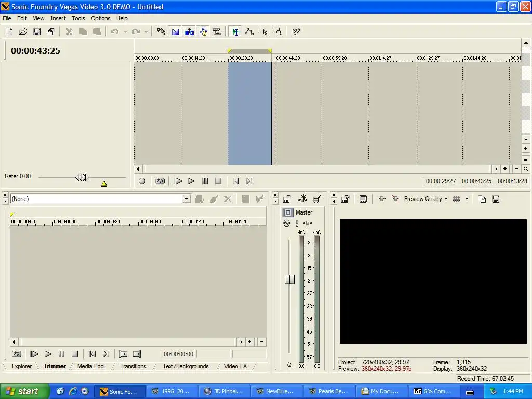Zoom out main timeline horizontally
532x399 pixels.
(x=517, y=169)
